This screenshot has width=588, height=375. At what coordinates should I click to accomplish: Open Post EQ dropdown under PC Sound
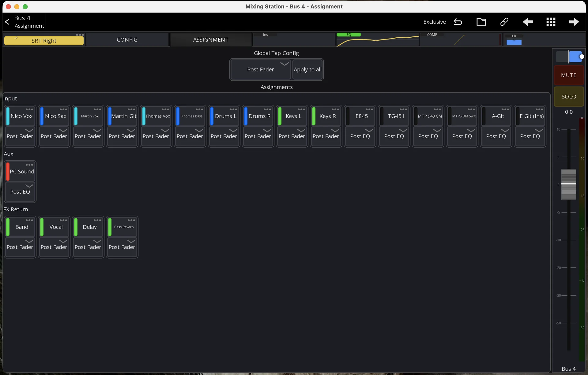pos(20,192)
